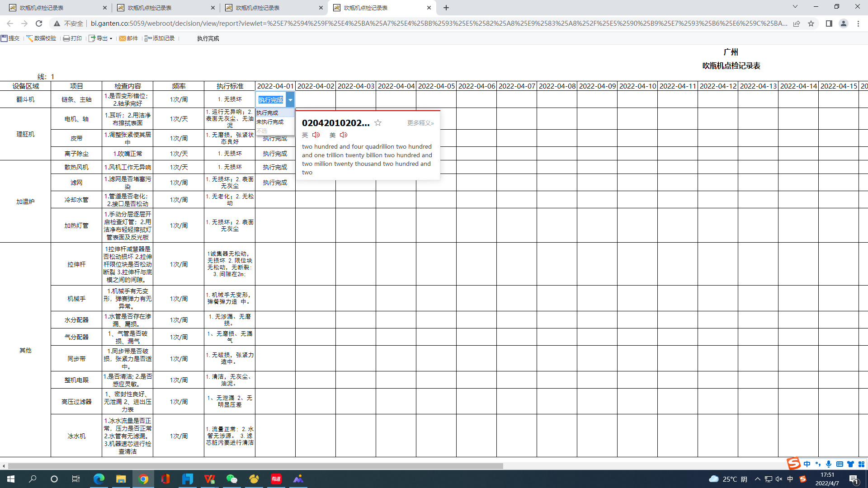Click the 添加记录 add record icon
This screenshot has height=488, width=868.
pos(148,38)
